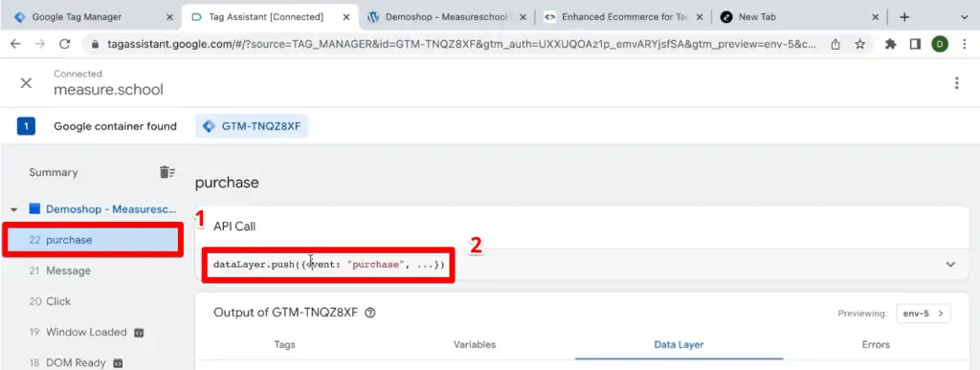Click the share page icon in address bar
Screen dimensions: 980x370
835,44
